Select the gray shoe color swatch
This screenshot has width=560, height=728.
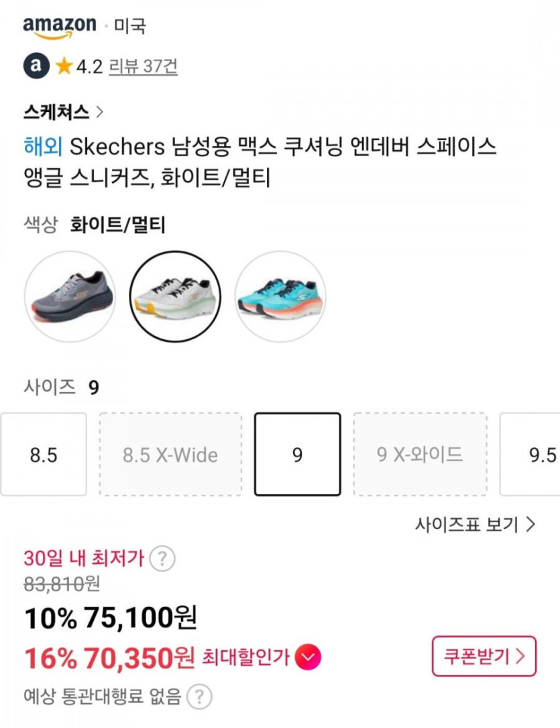tap(70, 297)
